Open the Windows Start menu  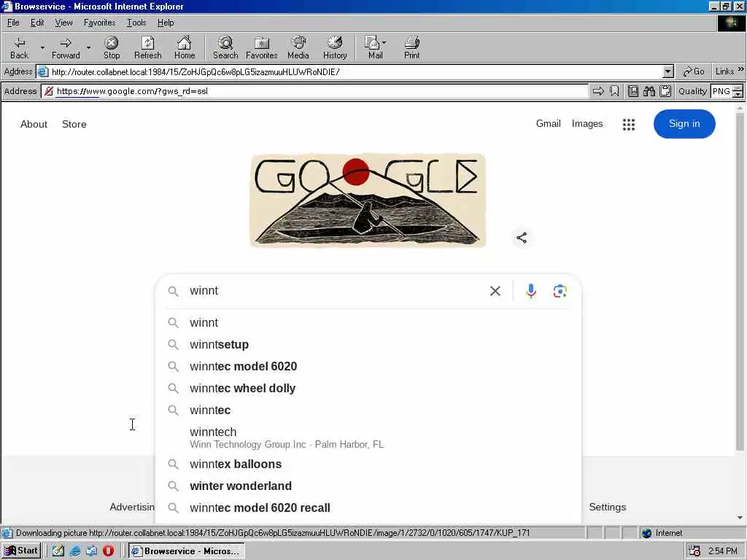point(21,551)
